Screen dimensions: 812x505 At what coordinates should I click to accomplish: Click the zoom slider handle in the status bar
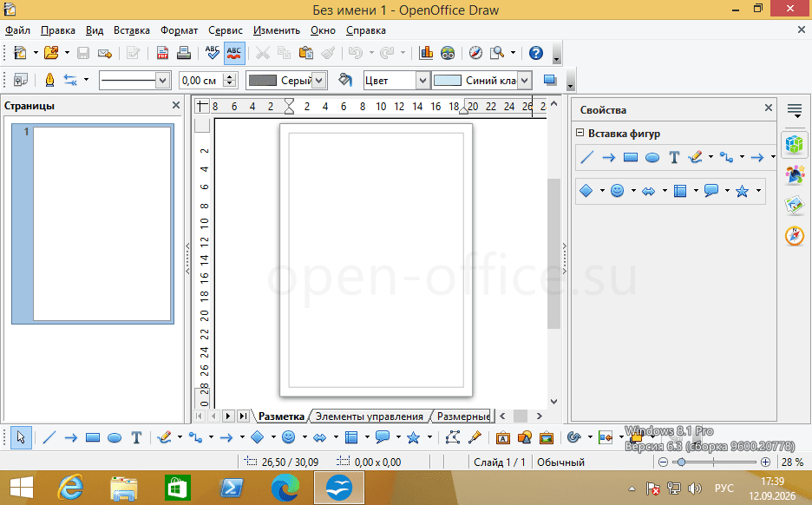tap(682, 462)
